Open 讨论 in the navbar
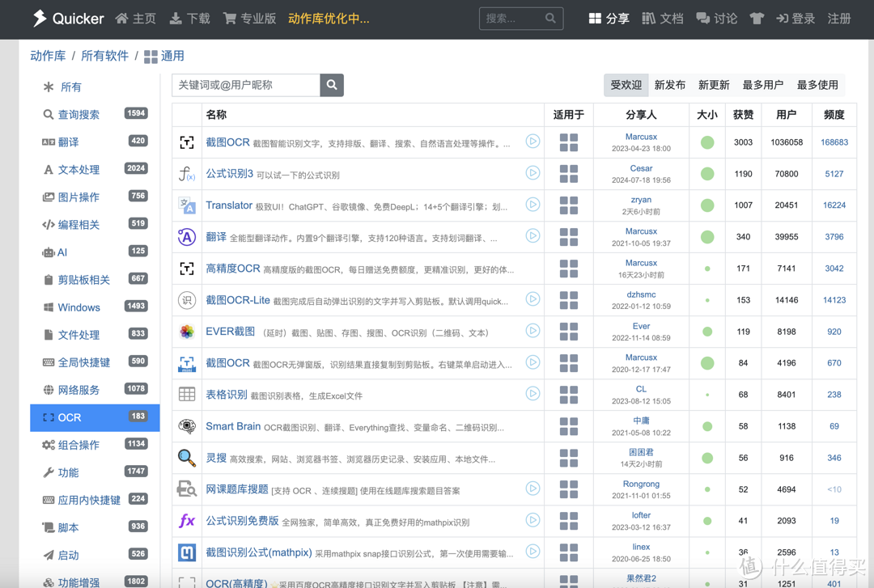The width and height of the screenshot is (874, 588). pos(717,19)
